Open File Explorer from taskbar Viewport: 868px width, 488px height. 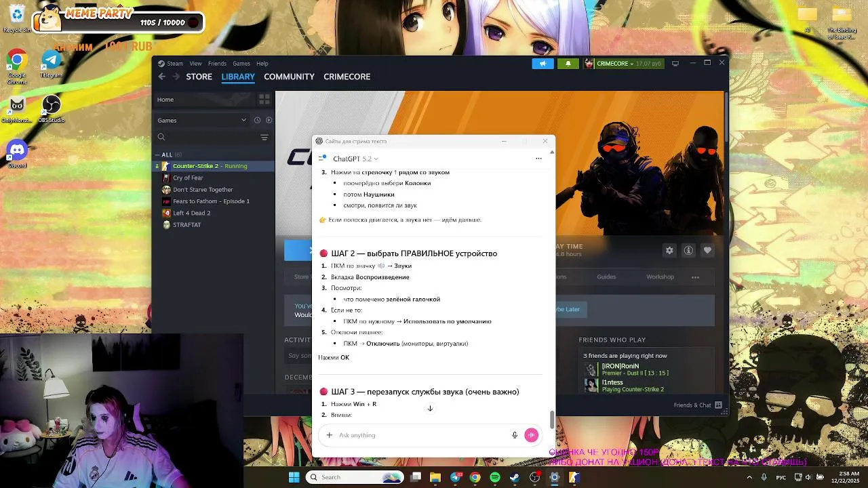(435, 477)
